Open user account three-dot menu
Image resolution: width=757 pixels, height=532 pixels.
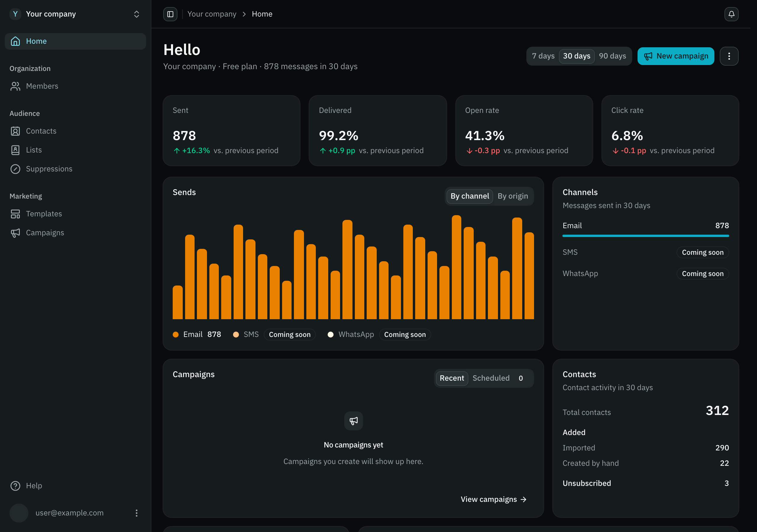click(137, 513)
